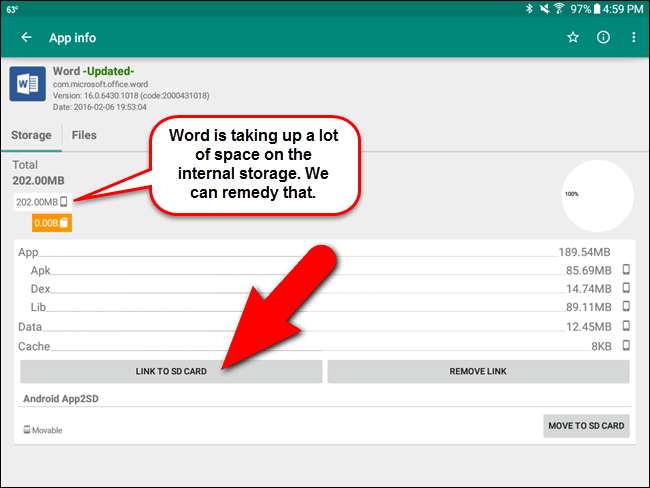
Task: Tap the phone icon next to 202.00MB
Action: (63, 202)
